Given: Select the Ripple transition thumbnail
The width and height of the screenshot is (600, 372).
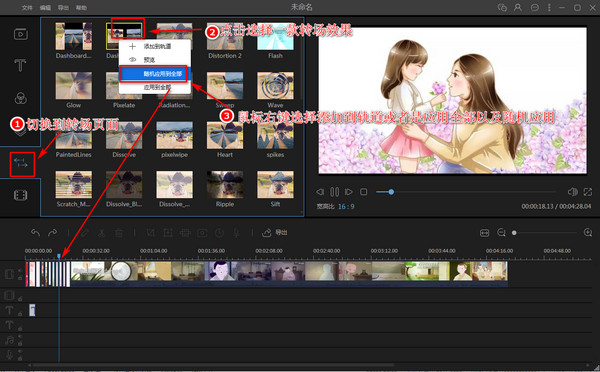Looking at the screenshot, I should pos(225,184).
